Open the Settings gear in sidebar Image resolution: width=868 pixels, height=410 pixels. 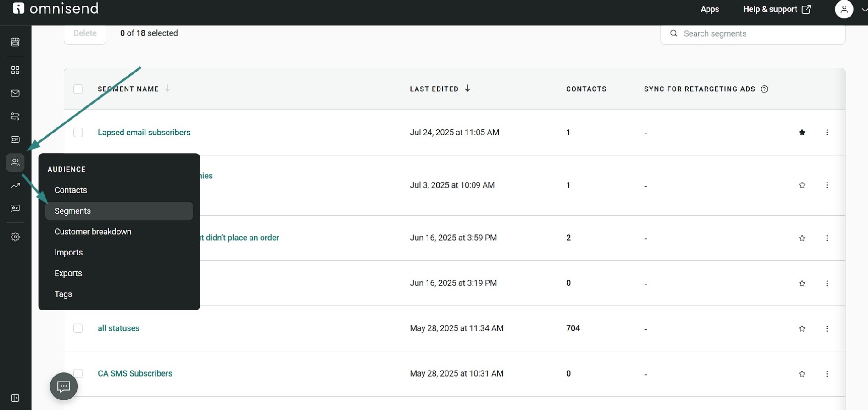coord(15,237)
